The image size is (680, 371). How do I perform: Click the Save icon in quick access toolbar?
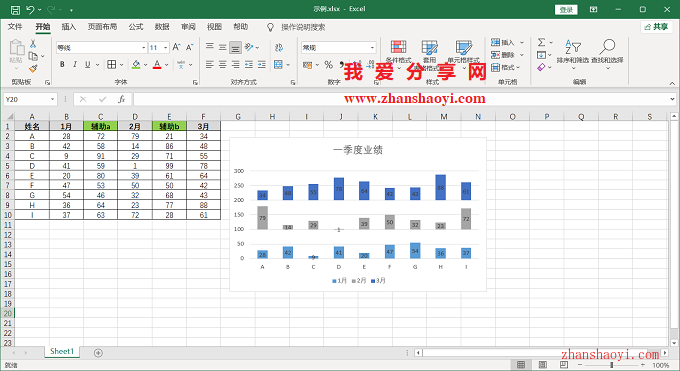15,10
